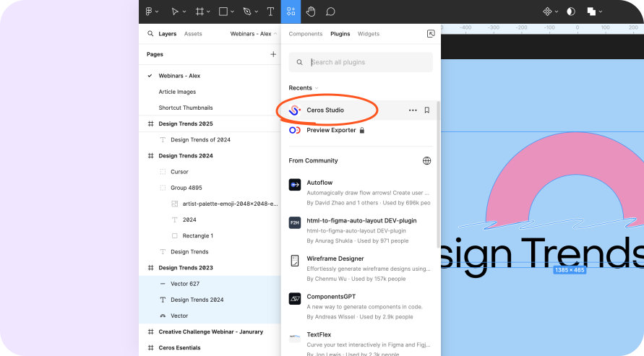
Task: Open the Pen tool dropdown arrow
Action: click(257, 12)
